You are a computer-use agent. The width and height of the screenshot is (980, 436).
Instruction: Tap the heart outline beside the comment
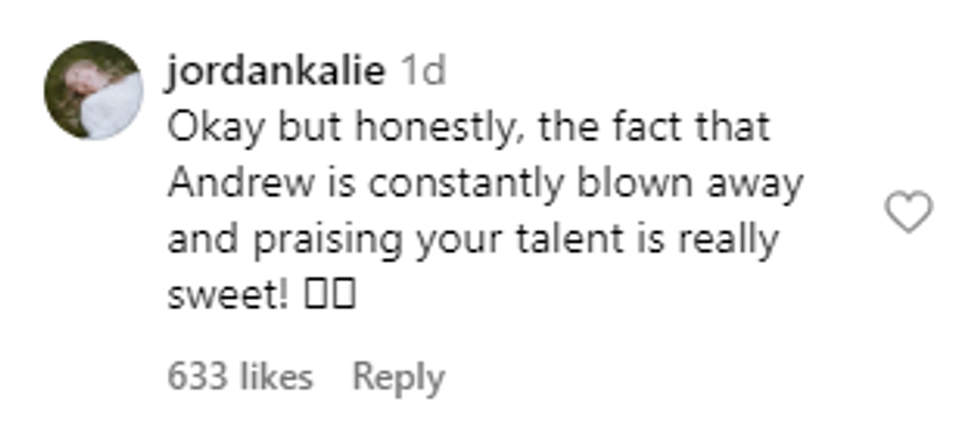click(909, 213)
